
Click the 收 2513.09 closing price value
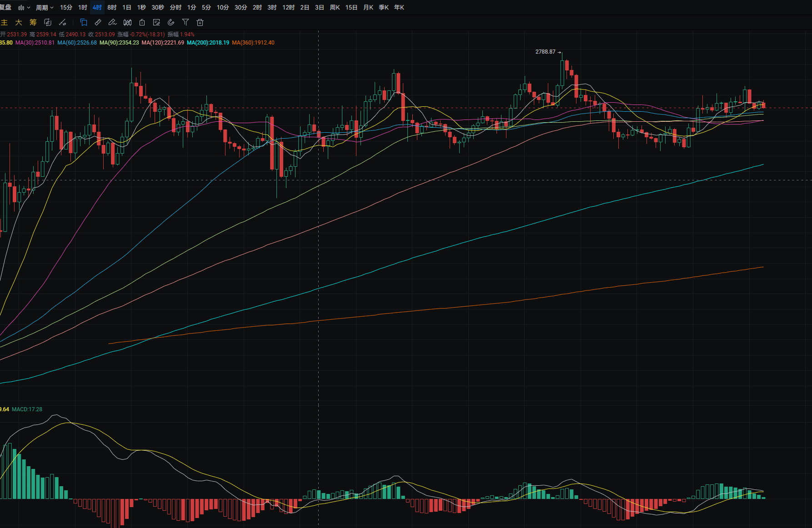click(101, 35)
